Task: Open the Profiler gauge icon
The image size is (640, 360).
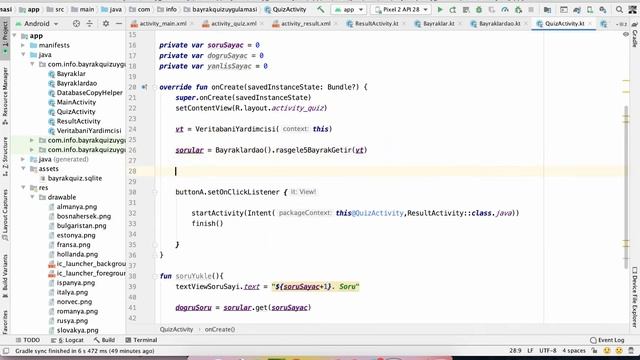Action: coord(505,9)
